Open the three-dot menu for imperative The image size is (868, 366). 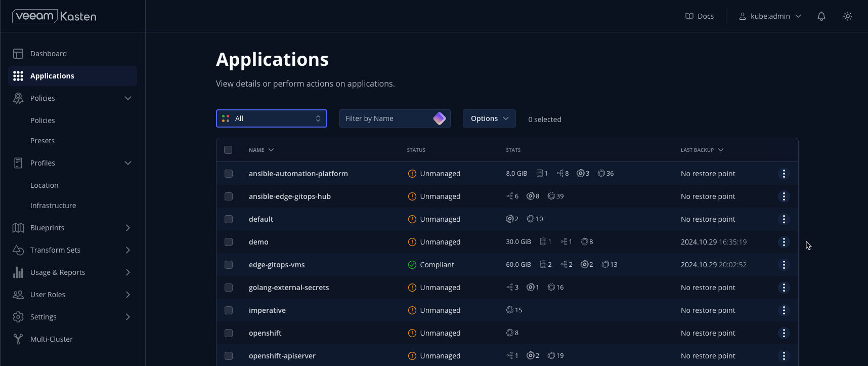784,310
